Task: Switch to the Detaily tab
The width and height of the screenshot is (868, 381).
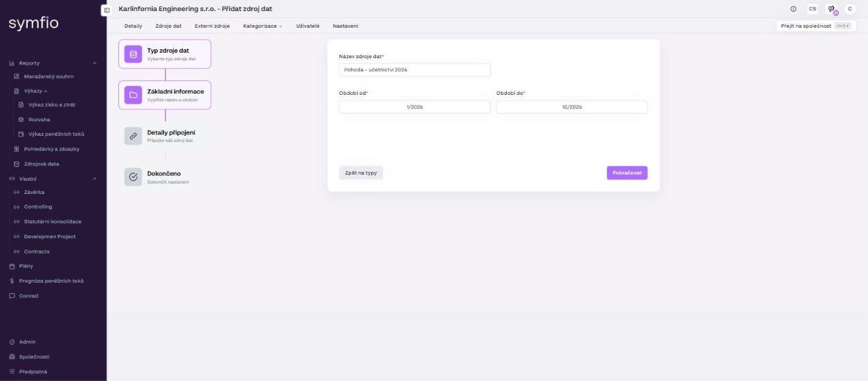Action: [x=133, y=26]
